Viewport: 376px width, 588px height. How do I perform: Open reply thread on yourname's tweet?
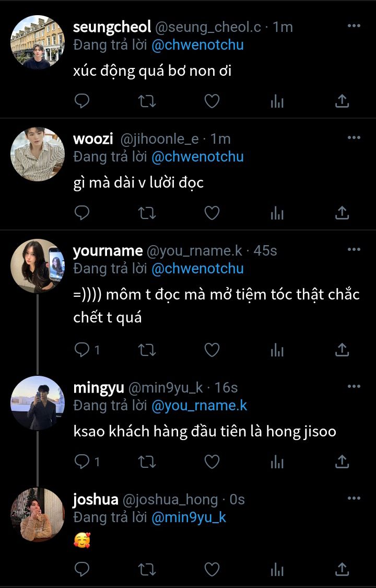pos(87,350)
